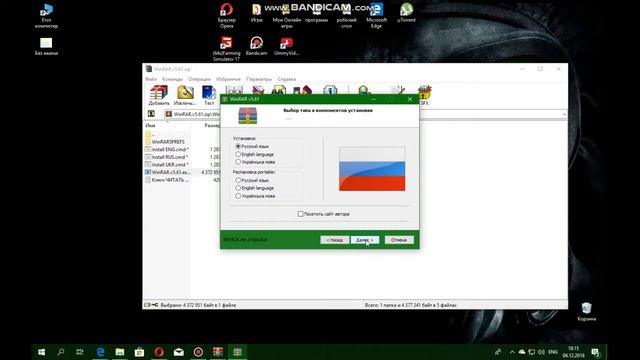Click the Тест toolbar icon in WinRAR
The width and height of the screenshot is (640, 360).
[x=209, y=95]
